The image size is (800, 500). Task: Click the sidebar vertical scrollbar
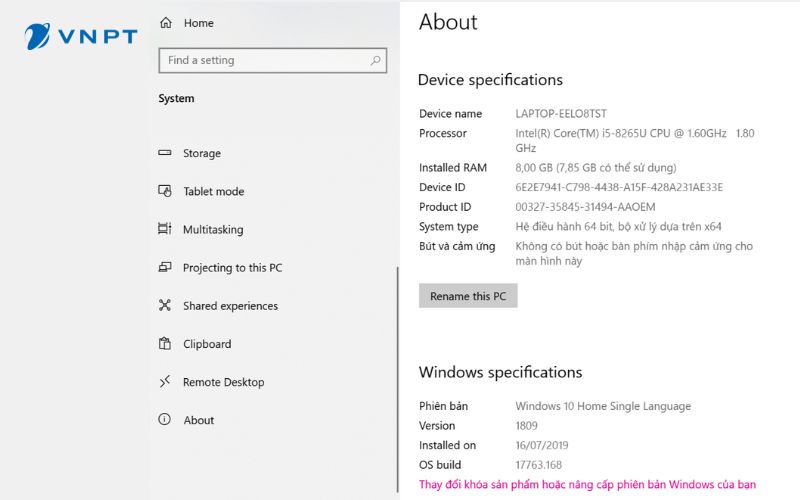point(398,360)
